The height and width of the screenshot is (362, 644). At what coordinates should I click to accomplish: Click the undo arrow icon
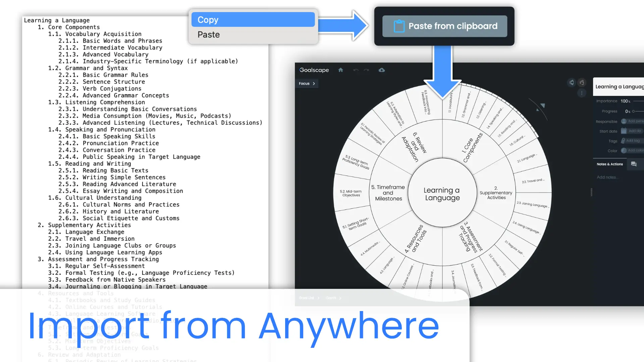(x=356, y=70)
